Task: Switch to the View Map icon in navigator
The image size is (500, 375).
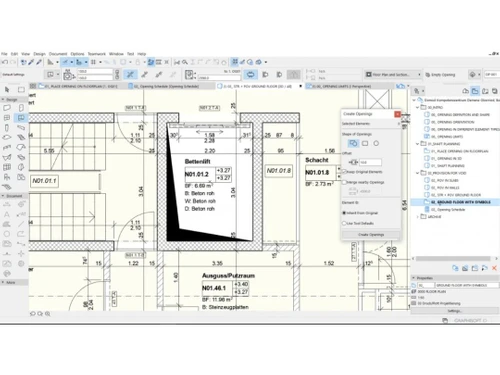Action: tap(475, 91)
